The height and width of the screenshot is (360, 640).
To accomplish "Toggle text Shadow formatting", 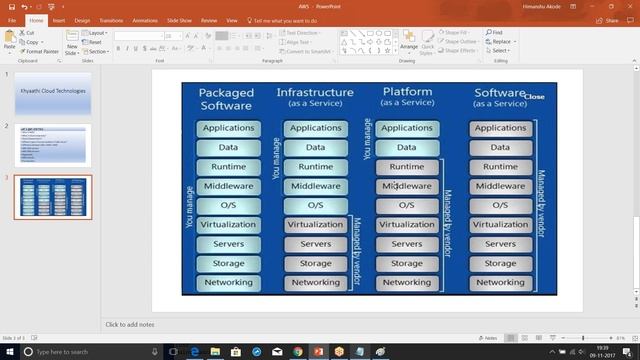I will click(144, 49).
